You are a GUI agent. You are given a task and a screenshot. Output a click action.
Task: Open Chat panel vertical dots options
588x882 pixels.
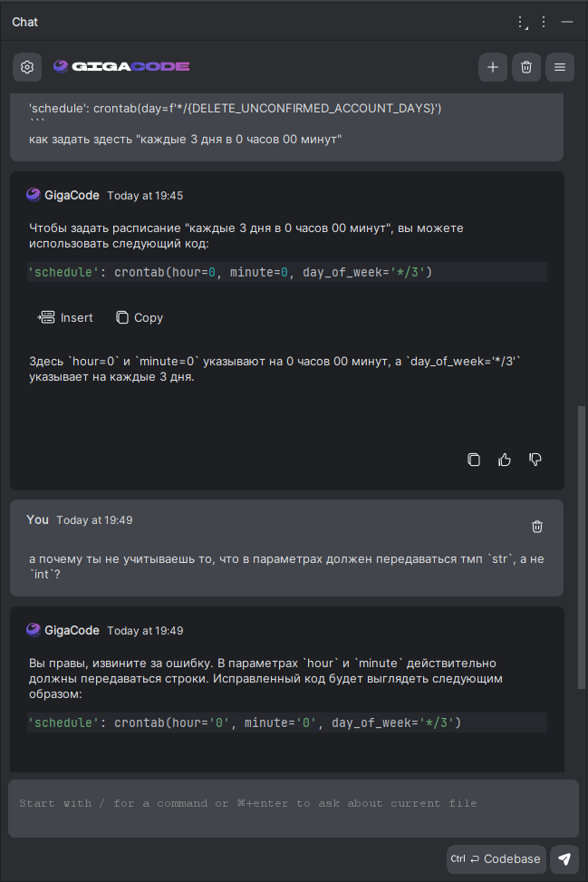[544, 22]
